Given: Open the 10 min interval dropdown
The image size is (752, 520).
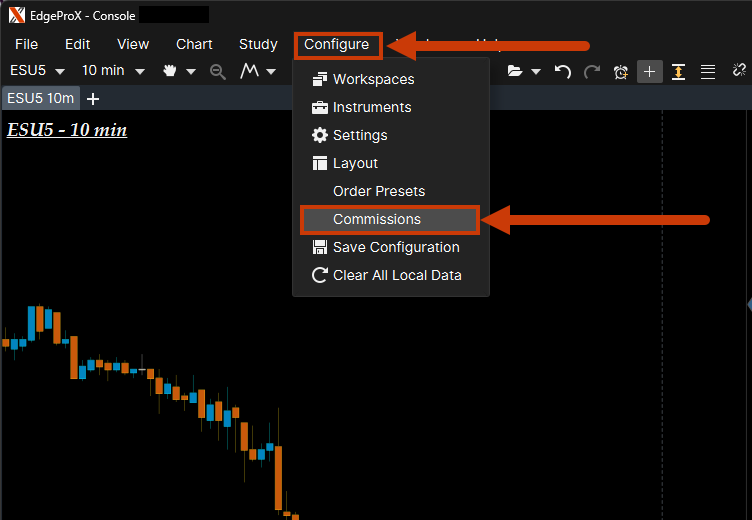Looking at the screenshot, I should coord(113,71).
